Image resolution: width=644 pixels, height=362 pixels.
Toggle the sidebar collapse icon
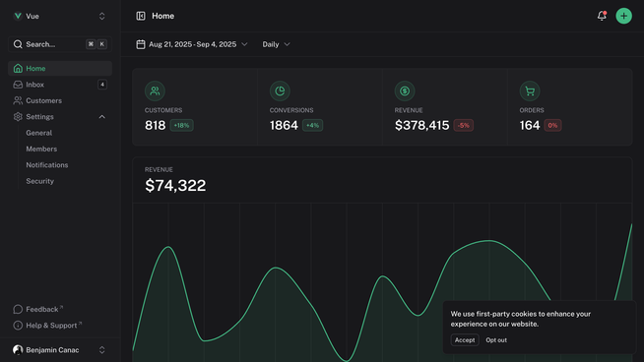[141, 16]
